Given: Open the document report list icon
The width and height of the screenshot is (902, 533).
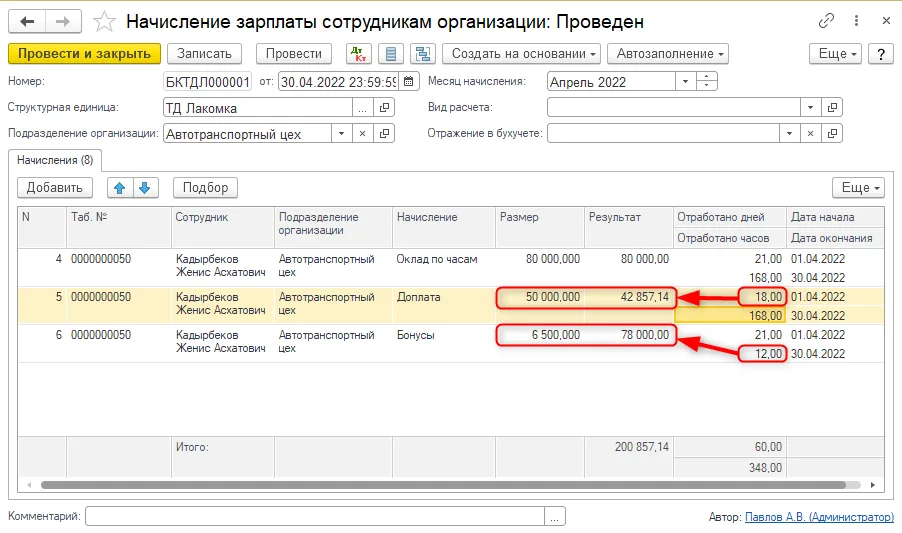Looking at the screenshot, I should 391,53.
